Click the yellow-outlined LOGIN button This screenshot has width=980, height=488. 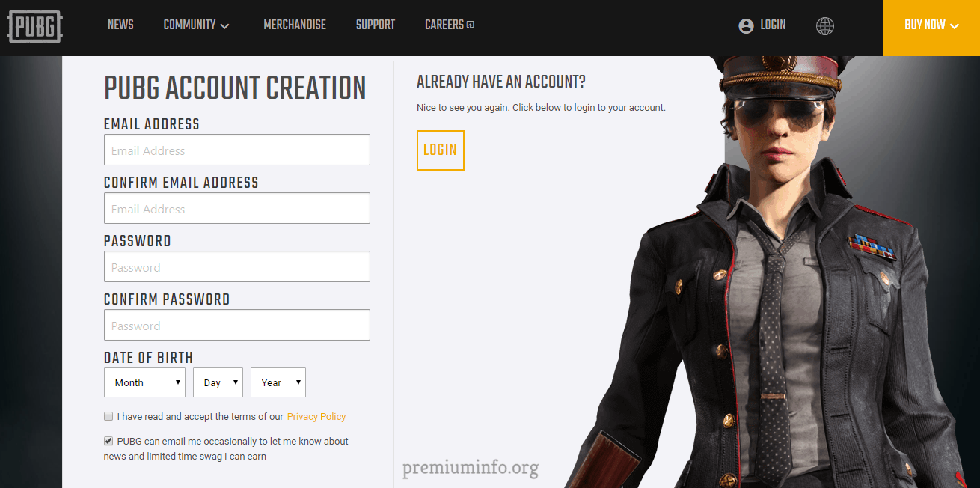point(441,150)
